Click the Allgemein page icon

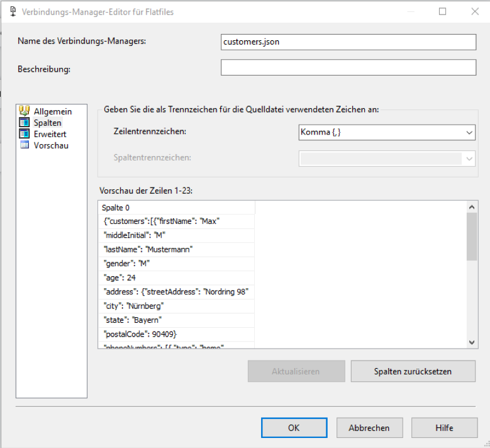point(25,111)
